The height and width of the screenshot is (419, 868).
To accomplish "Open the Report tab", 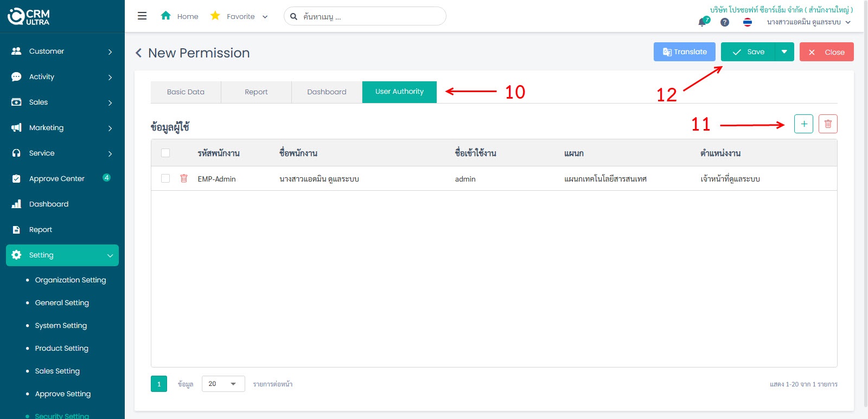I will [256, 92].
